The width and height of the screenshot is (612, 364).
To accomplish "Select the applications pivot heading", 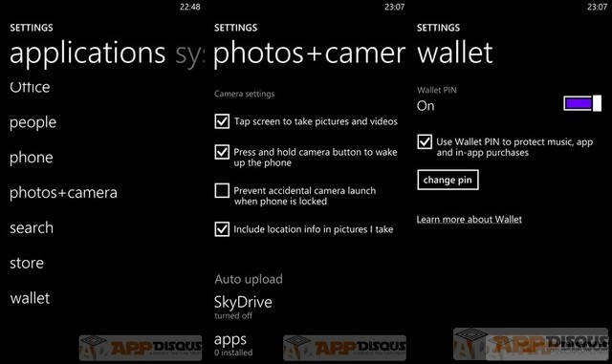I will click(87, 54).
